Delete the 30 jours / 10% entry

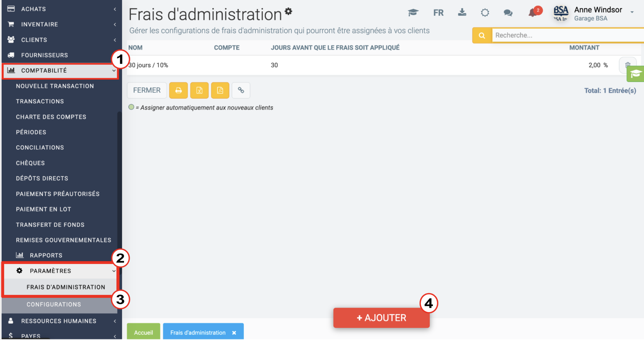[x=628, y=65]
